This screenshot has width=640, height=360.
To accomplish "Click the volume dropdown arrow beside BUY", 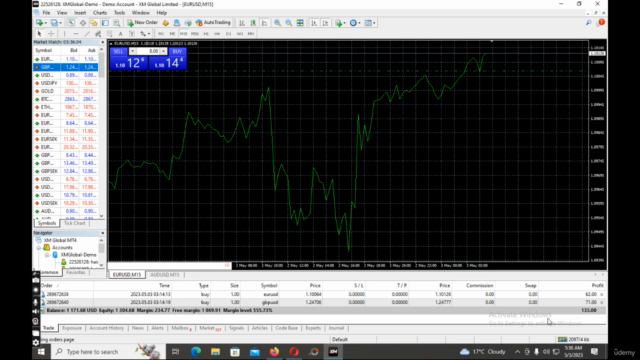I will click(163, 51).
